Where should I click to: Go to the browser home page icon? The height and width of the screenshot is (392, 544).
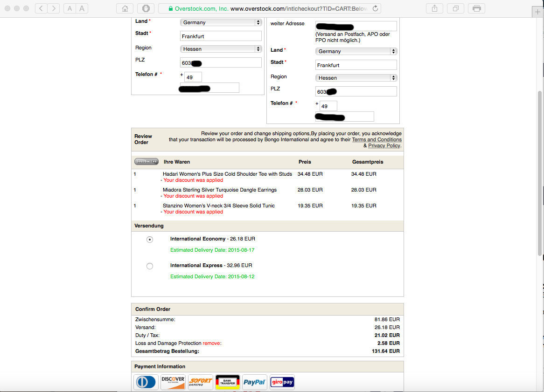[124, 8]
